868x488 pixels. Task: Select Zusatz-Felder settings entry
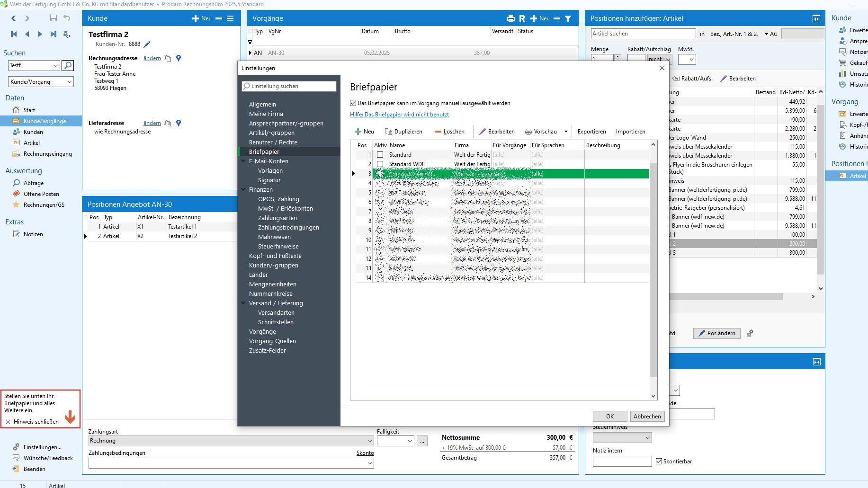tap(268, 350)
